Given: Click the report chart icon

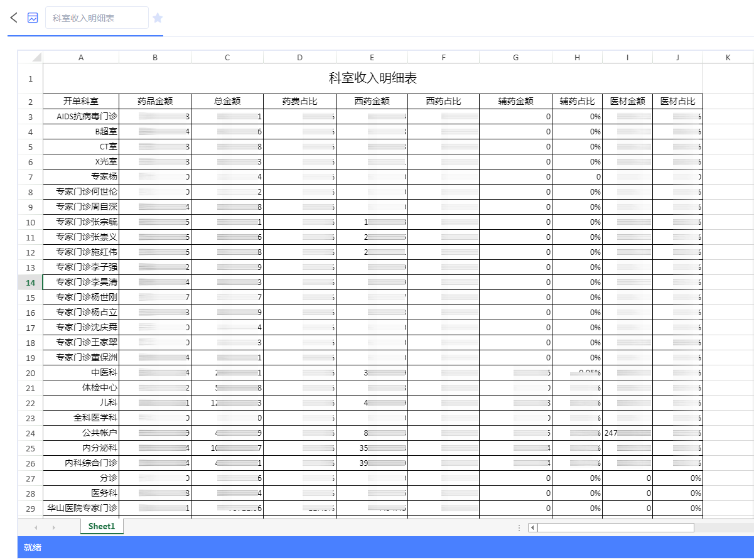Looking at the screenshot, I should coord(33,18).
